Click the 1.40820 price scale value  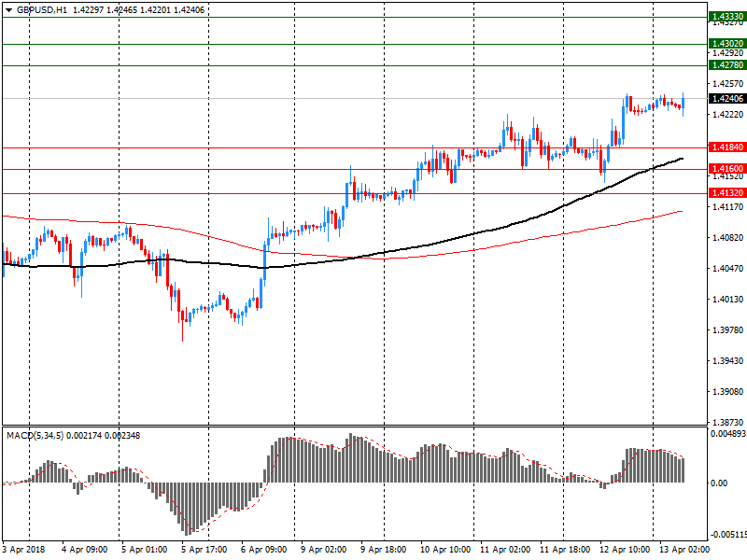[727, 238]
